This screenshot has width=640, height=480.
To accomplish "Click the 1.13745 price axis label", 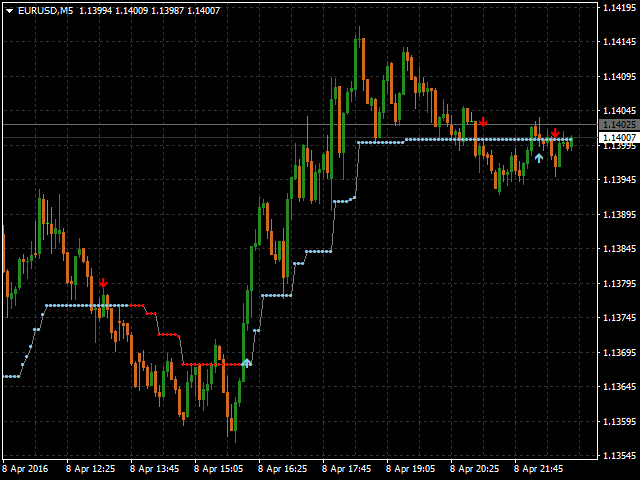I will pyautogui.click(x=619, y=318).
